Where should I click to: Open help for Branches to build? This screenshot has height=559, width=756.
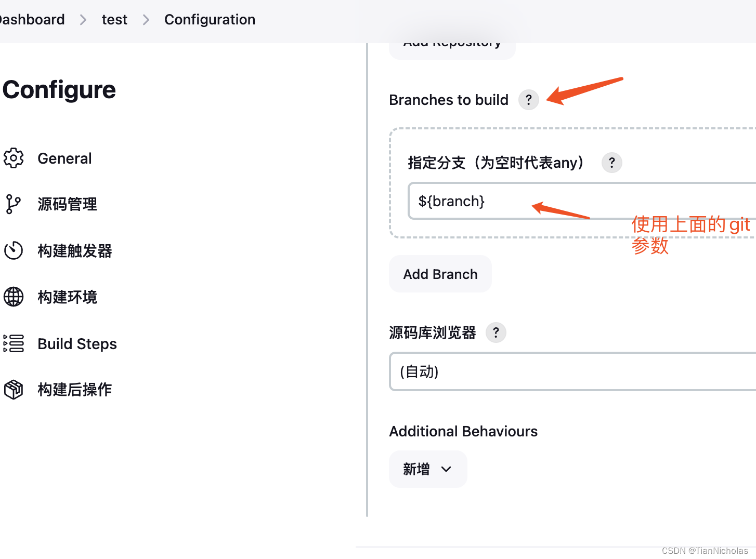528,100
